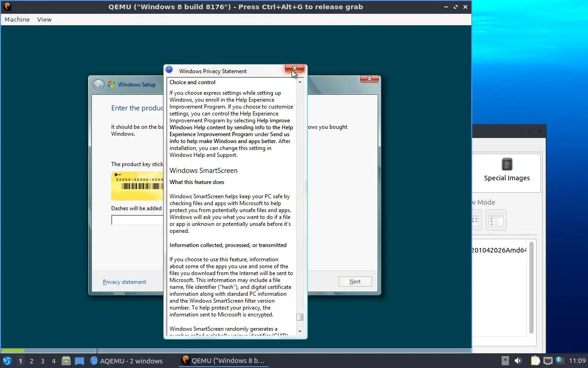Click scroll up arrow in Privacy Statement

(x=300, y=82)
